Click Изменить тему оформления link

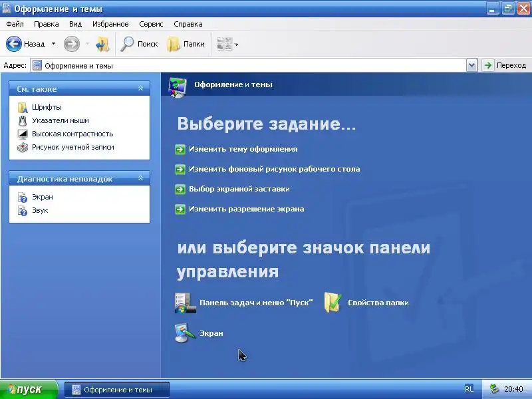(x=243, y=149)
